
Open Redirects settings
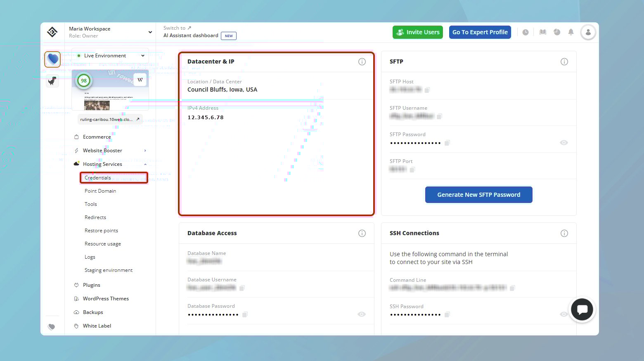pyautogui.click(x=95, y=217)
